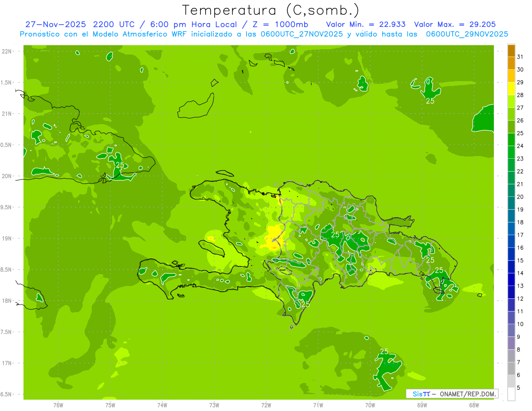The width and height of the screenshot is (532, 411).
Task: Pick the yellow legend swatch between 28 and 29
Action: 511,89
